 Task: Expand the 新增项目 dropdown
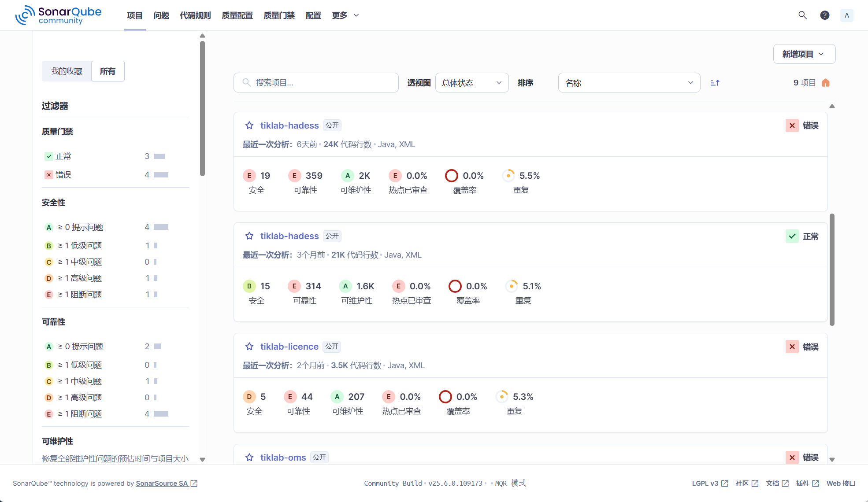click(x=804, y=54)
